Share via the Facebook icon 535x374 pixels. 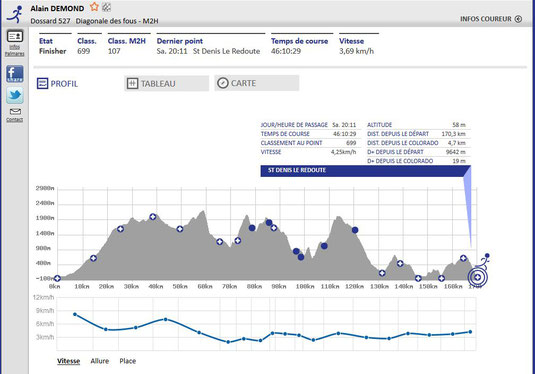tap(15, 74)
